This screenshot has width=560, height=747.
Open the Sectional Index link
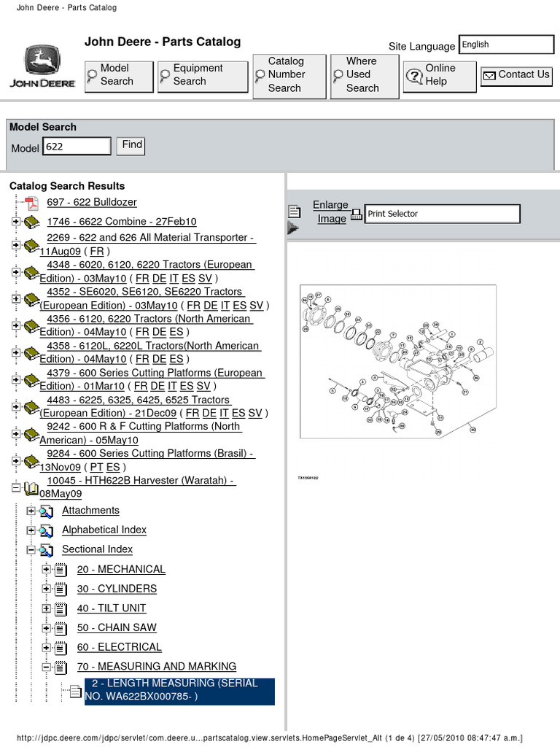(97, 549)
